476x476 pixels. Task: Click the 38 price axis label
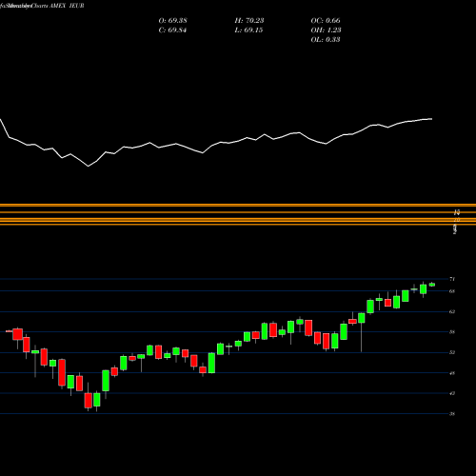[452, 414]
